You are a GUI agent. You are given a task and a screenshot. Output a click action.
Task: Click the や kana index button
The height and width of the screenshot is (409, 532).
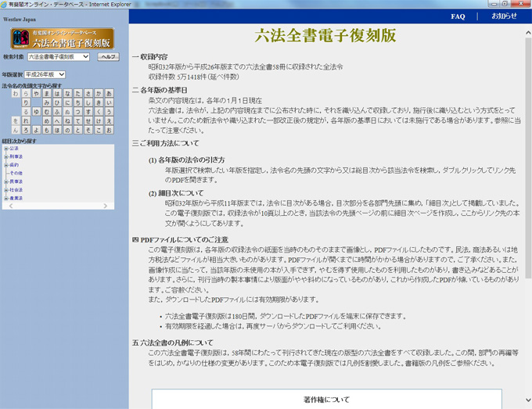click(37, 93)
